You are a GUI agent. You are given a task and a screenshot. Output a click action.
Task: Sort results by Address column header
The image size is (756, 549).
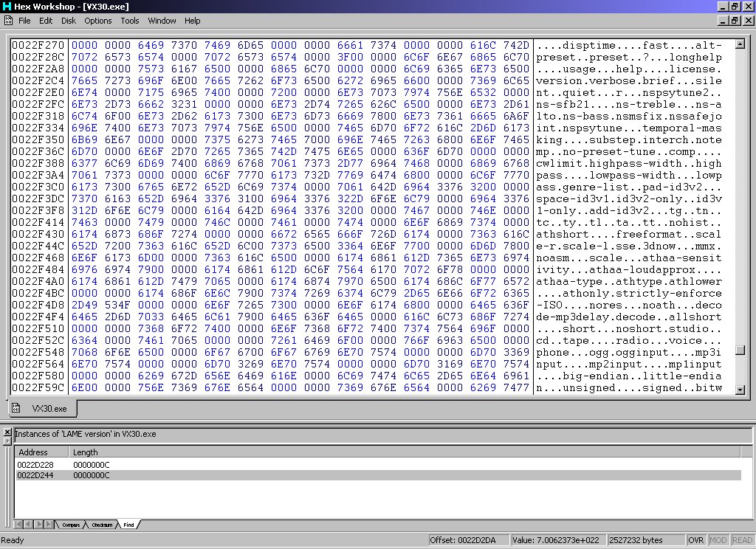click(x=41, y=452)
